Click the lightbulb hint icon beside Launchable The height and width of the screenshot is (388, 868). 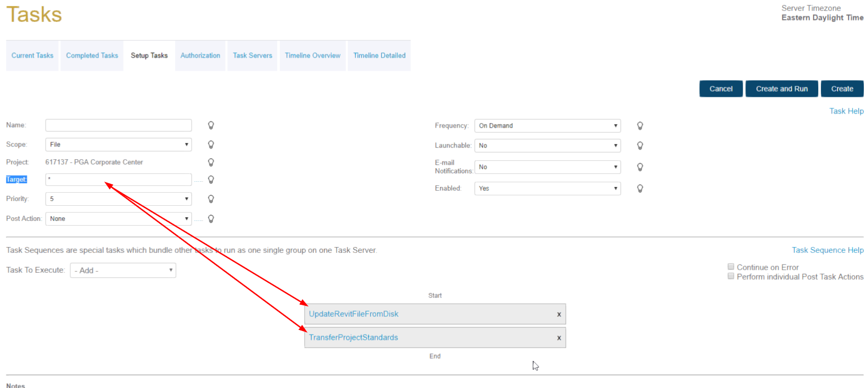click(x=640, y=146)
